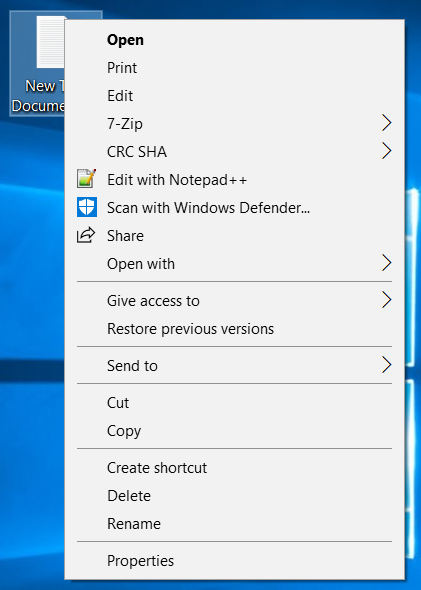Select Scan with Windows Defender text
This screenshot has height=590, width=421.
point(208,208)
